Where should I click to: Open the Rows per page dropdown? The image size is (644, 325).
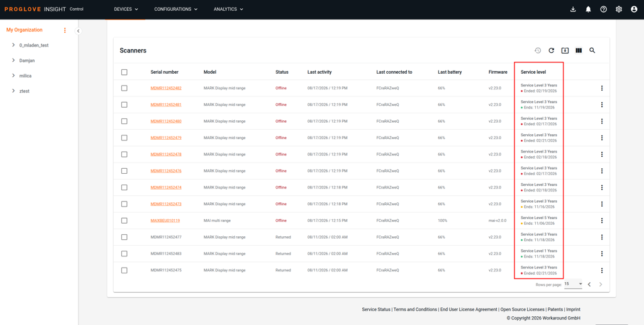pyautogui.click(x=574, y=284)
